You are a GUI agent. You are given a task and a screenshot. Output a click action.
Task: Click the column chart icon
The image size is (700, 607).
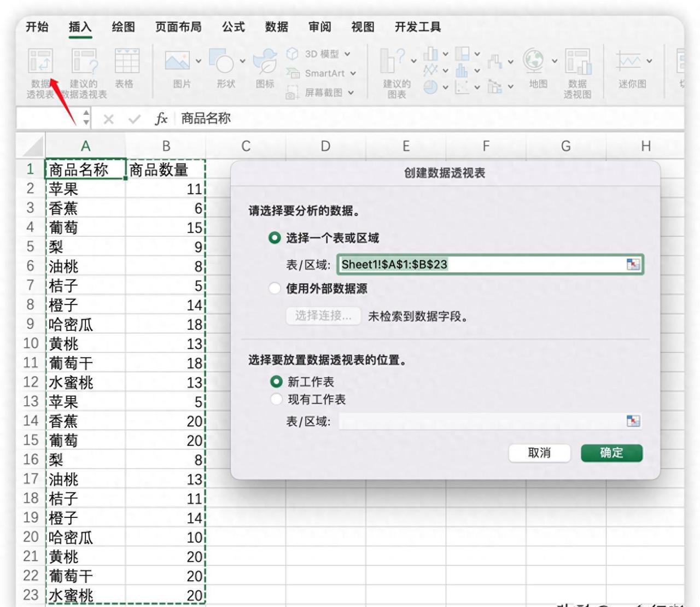pos(431,54)
